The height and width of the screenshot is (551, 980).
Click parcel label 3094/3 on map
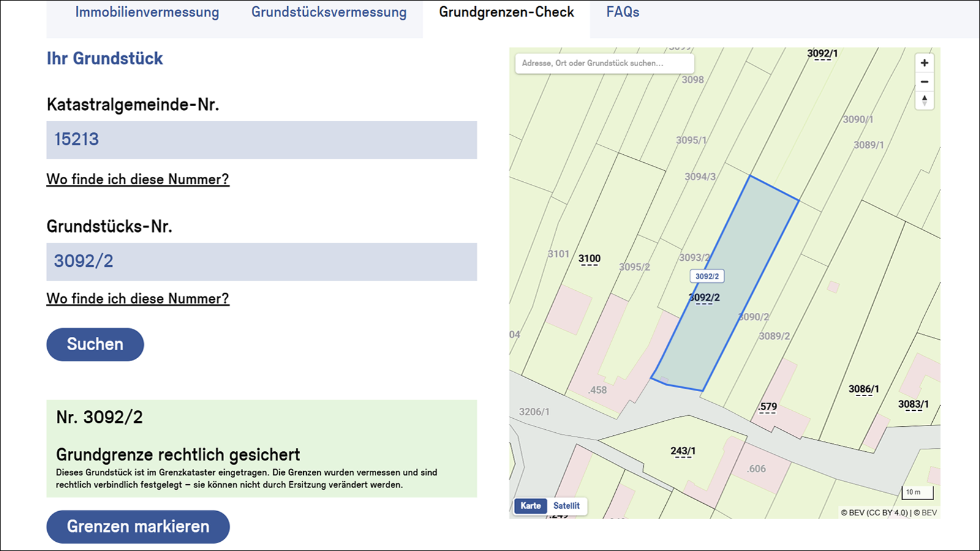pyautogui.click(x=700, y=177)
